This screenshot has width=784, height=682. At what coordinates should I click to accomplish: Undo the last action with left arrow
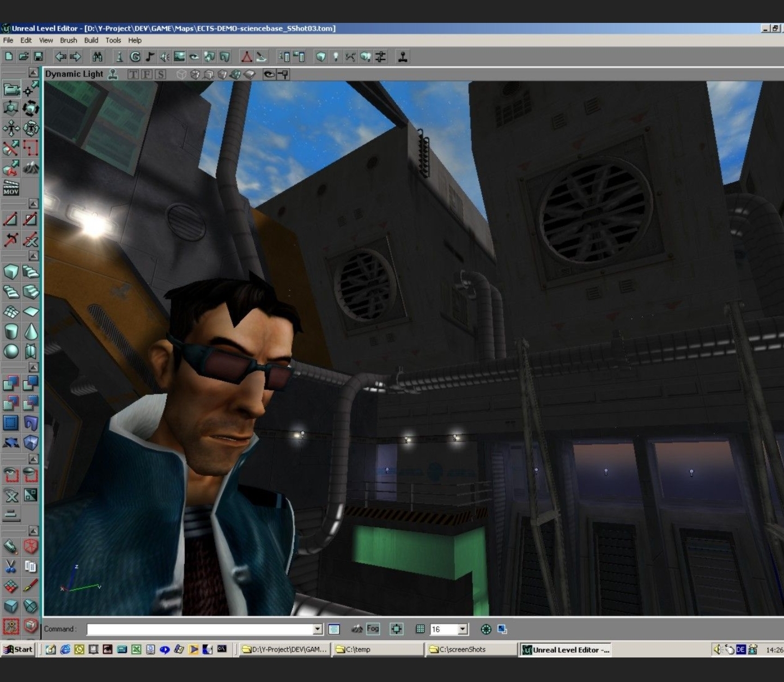pyautogui.click(x=60, y=56)
